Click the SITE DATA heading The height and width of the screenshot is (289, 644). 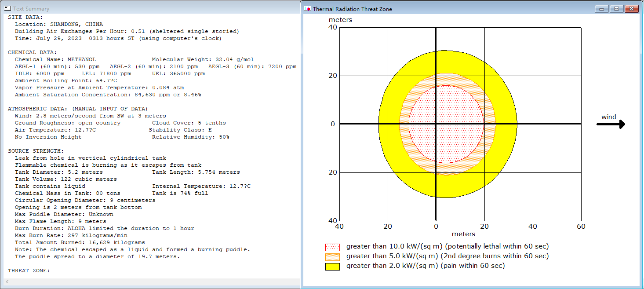(x=25, y=17)
